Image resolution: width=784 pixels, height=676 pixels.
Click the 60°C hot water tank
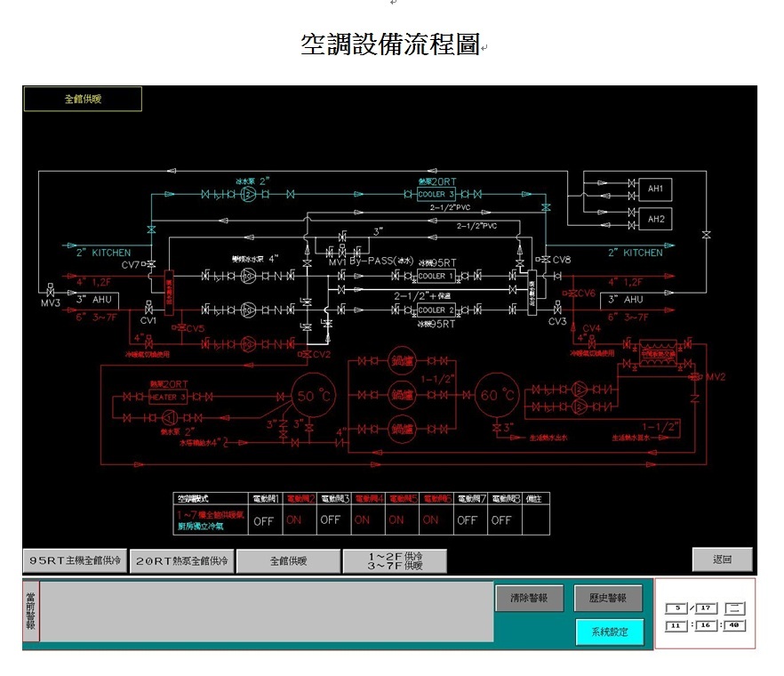point(499,394)
